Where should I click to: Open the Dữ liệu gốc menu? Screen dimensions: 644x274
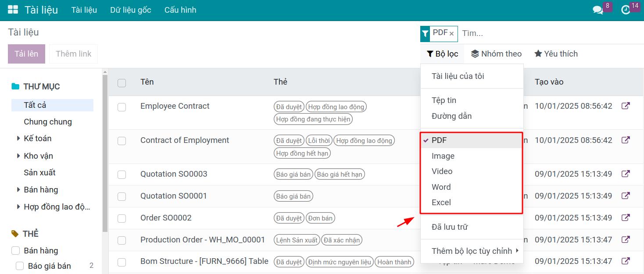tap(131, 10)
